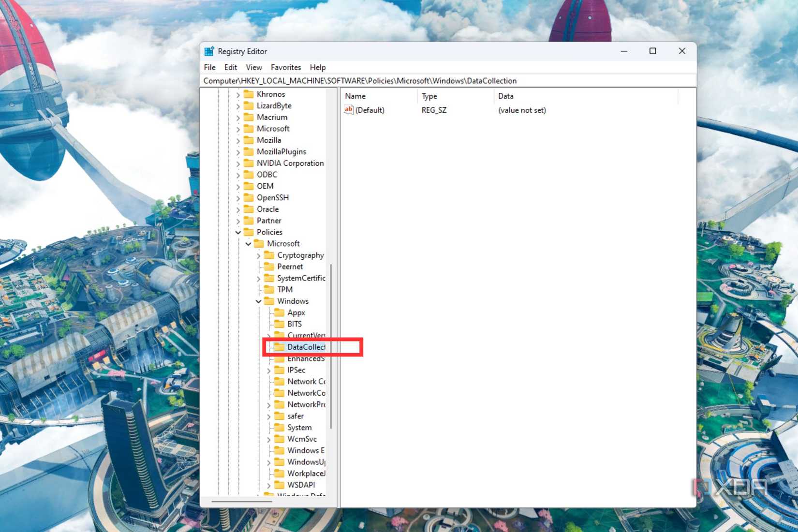
Task: Click the NVIDIA Corporation folder icon
Action: coord(248,163)
